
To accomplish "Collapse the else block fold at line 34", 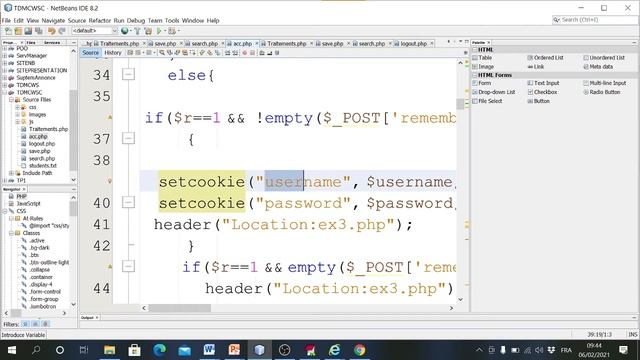I will (128, 74).
